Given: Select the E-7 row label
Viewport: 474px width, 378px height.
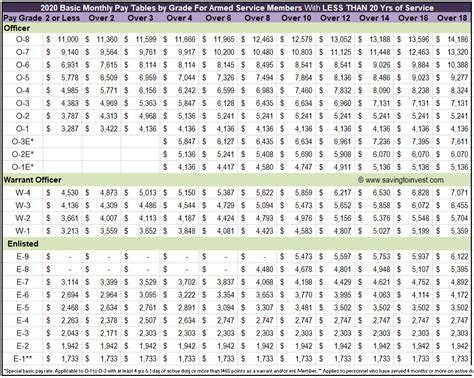Looking at the screenshot, I should click(23, 282).
